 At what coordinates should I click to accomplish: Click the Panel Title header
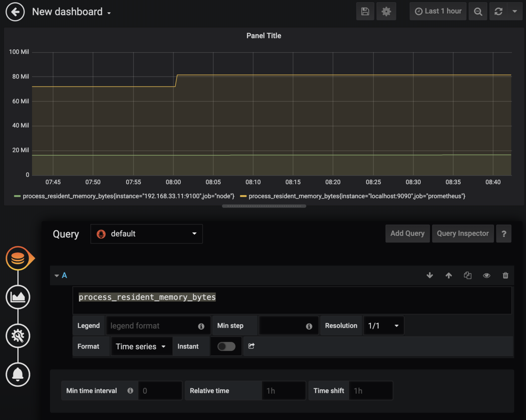tap(264, 36)
